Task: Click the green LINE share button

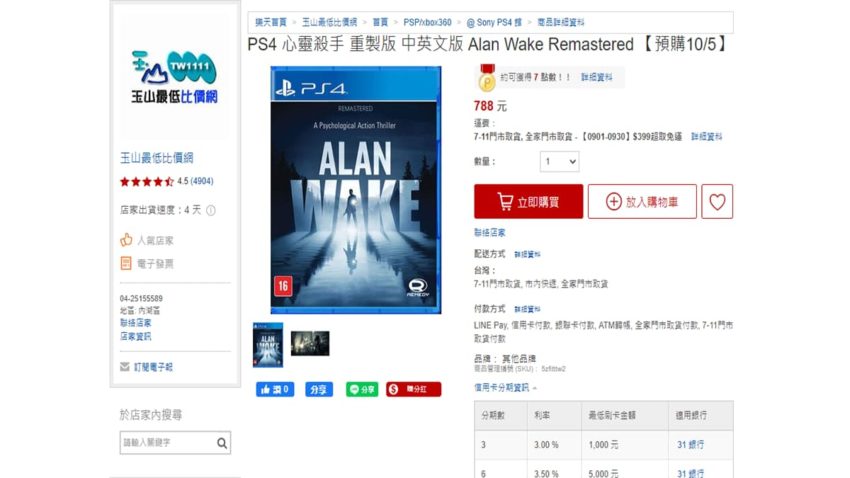Action: pos(362,389)
